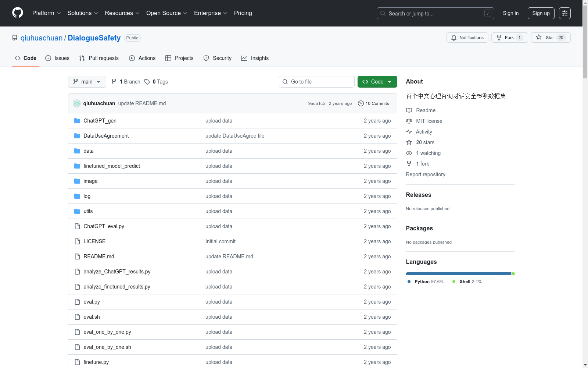Image resolution: width=588 pixels, height=368 pixels.
Task: Click Report repository link
Action: pyautogui.click(x=426, y=174)
